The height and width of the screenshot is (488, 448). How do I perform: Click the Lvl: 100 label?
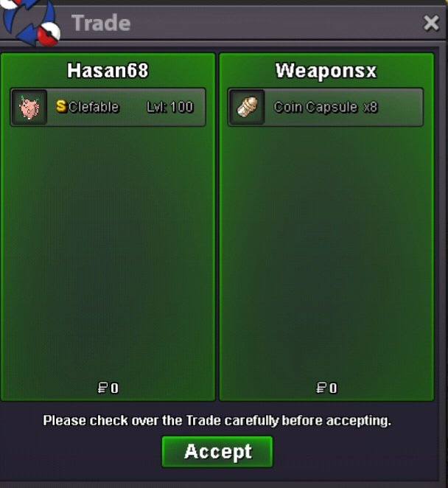click(170, 107)
